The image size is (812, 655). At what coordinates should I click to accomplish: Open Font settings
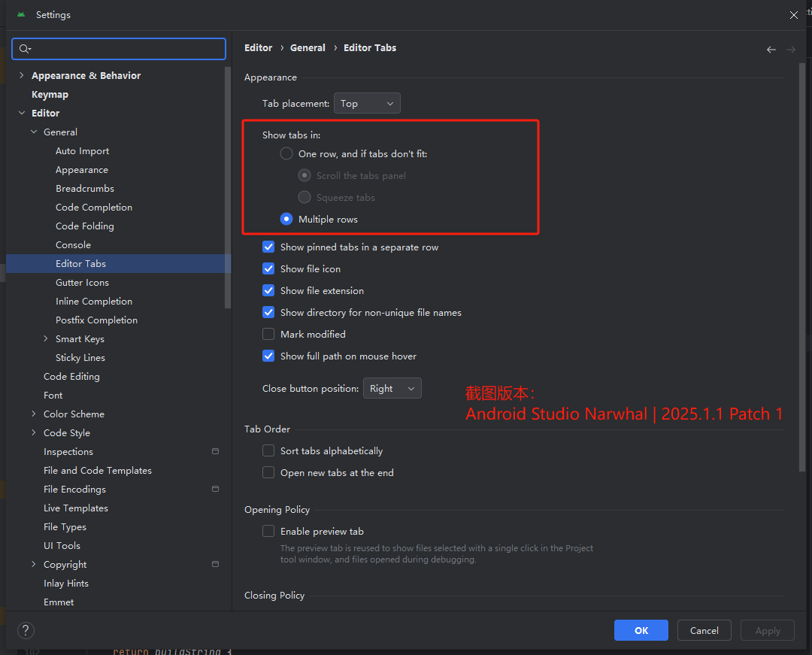(x=53, y=395)
